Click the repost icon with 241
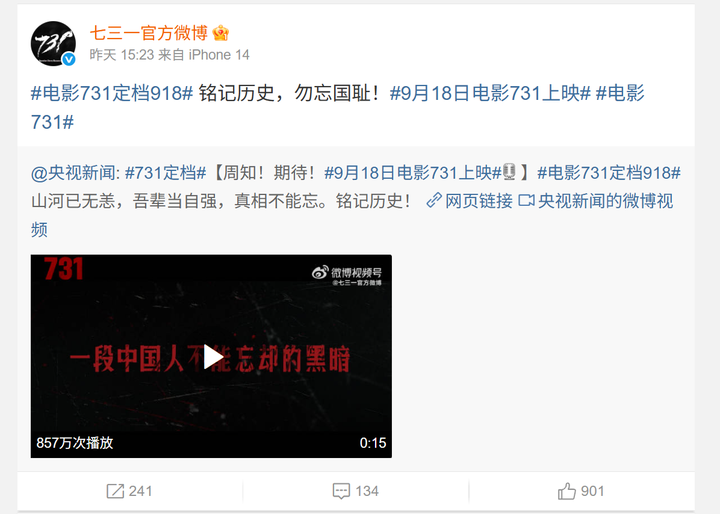720x514 pixels. pos(115,491)
